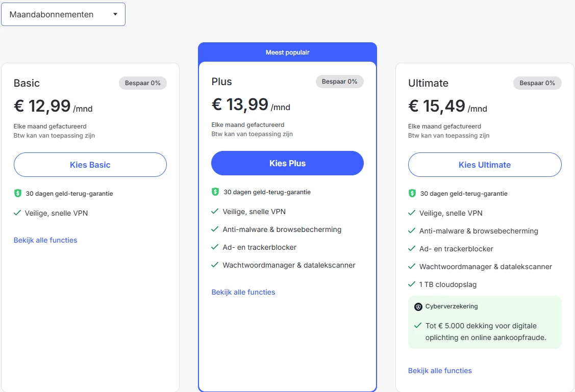This screenshot has width=575, height=392.
Task: Click the Cyberverzekering badge icon
Action: coord(418,307)
